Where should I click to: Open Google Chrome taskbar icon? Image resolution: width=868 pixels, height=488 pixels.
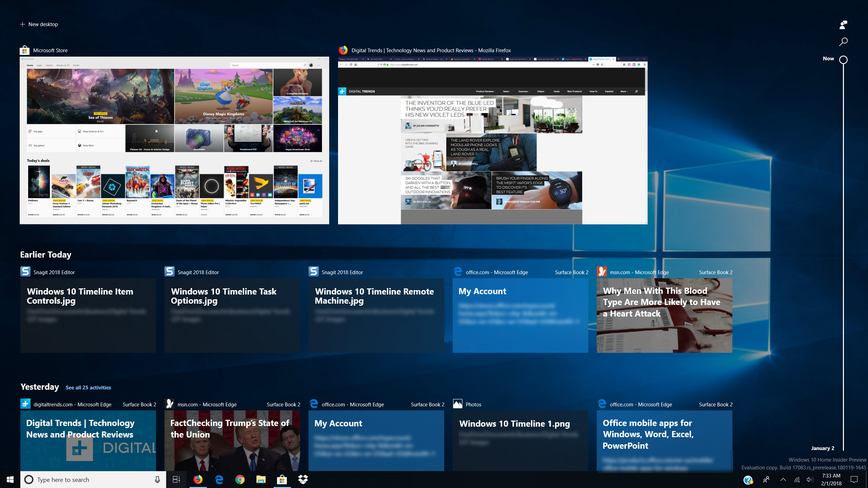(x=240, y=480)
